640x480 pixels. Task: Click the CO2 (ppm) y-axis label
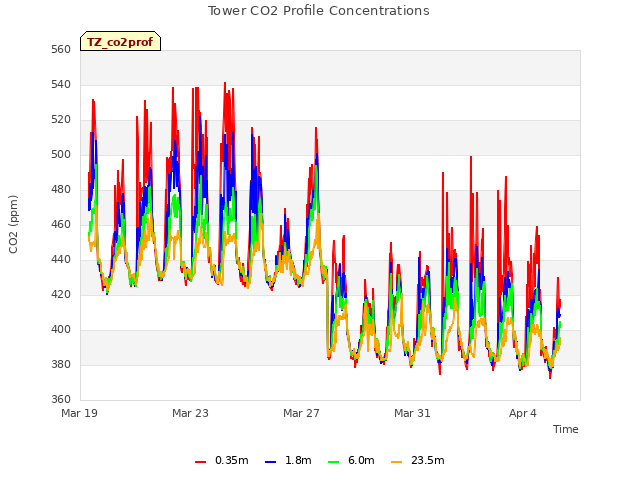coord(13,224)
